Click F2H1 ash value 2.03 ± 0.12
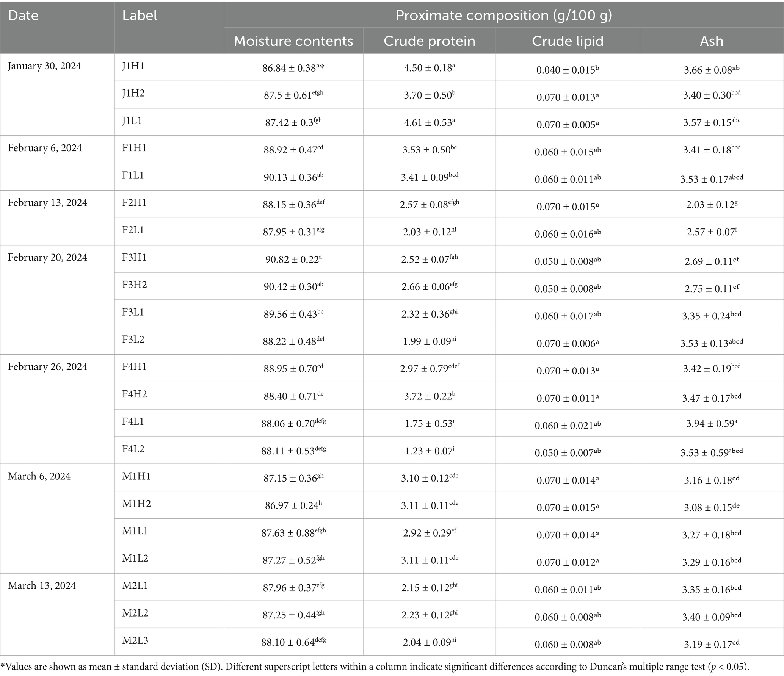Image resolution: width=784 pixels, height=676 pixels. [x=712, y=205]
